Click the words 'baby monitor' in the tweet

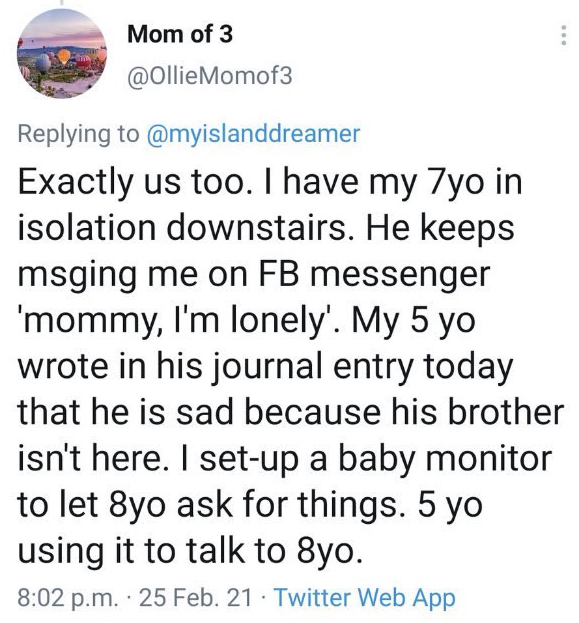(x=445, y=458)
